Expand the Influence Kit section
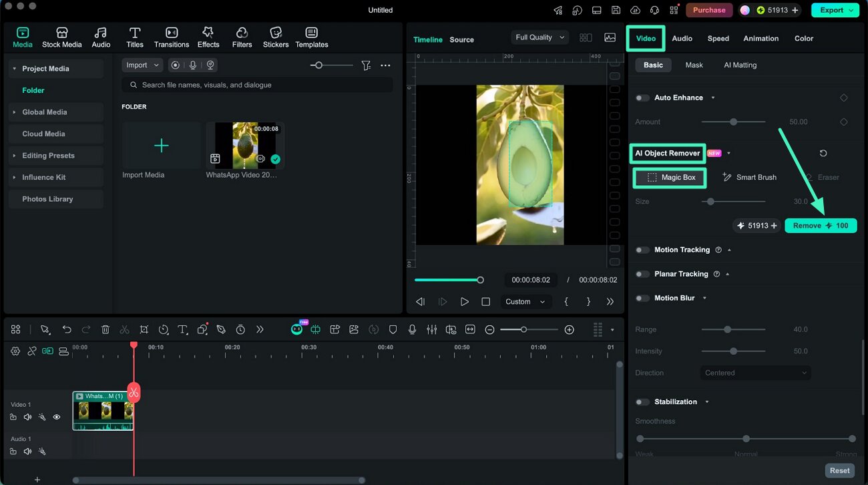 14,177
